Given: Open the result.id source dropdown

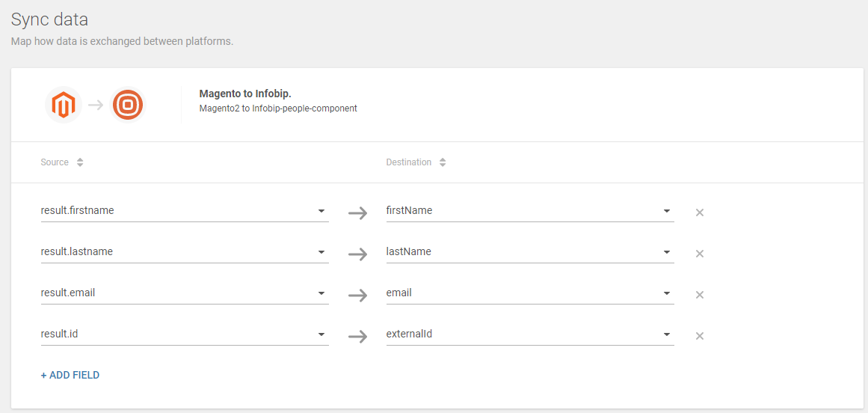Looking at the screenshot, I should (x=321, y=334).
